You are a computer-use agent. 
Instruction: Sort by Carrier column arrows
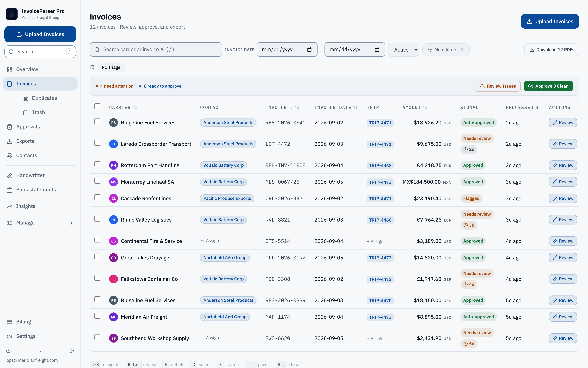(135, 107)
